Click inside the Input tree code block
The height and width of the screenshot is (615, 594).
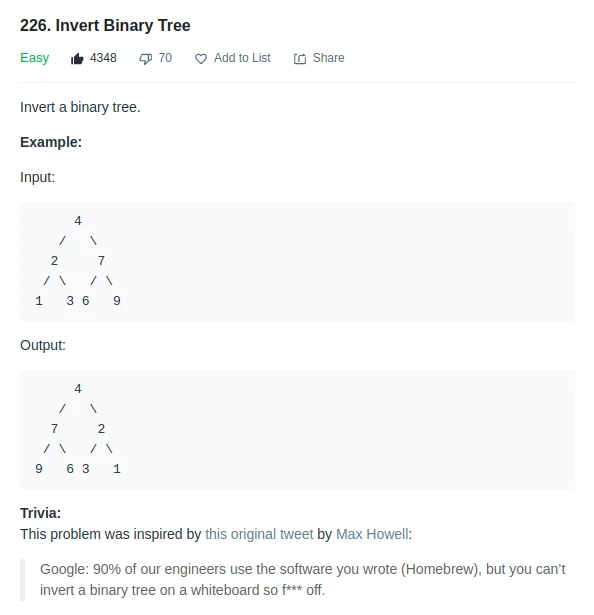point(297,262)
